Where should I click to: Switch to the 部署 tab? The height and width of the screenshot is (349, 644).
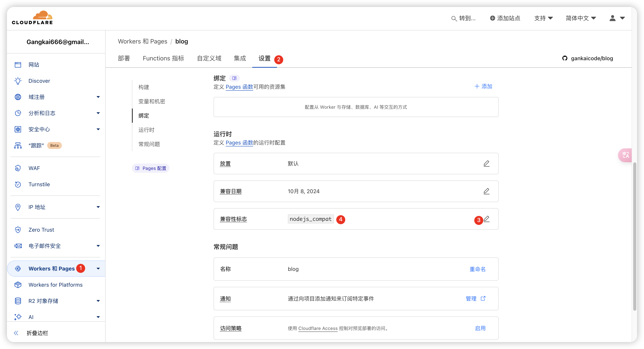pos(124,58)
